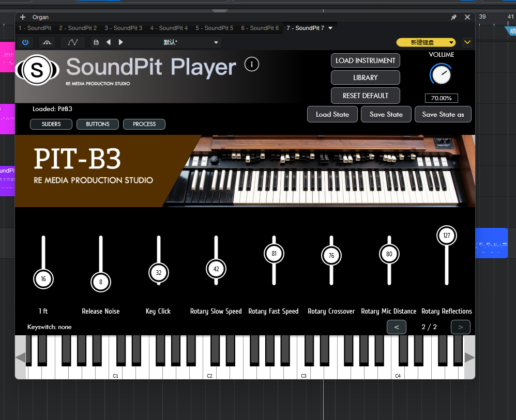Image resolution: width=516 pixels, height=420 pixels.
Task: Play the C3 key on keyboard
Action: pos(303,372)
